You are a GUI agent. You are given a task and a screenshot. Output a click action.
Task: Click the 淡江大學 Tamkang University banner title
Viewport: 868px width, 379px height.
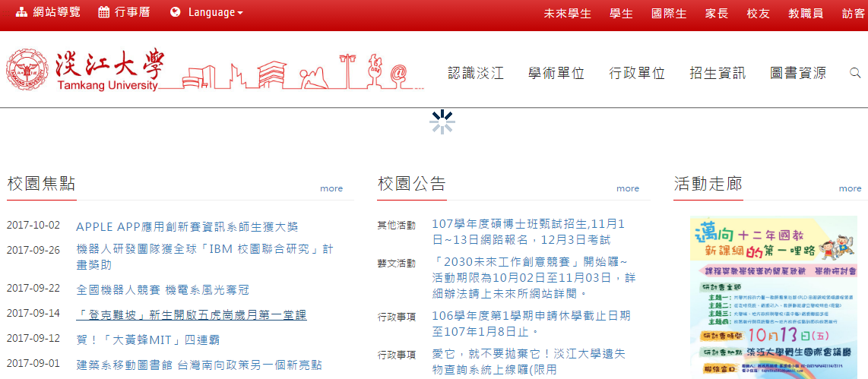tap(109, 70)
